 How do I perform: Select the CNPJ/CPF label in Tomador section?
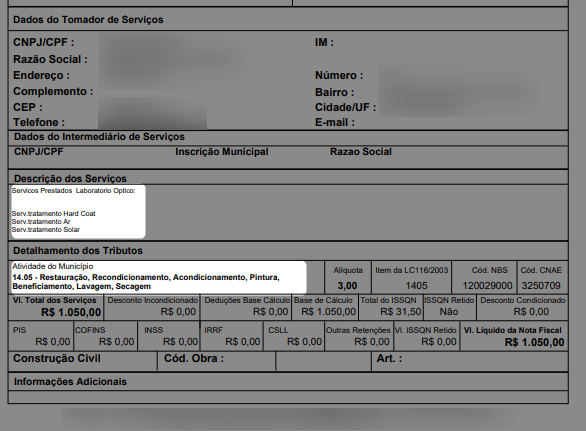pos(44,42)
